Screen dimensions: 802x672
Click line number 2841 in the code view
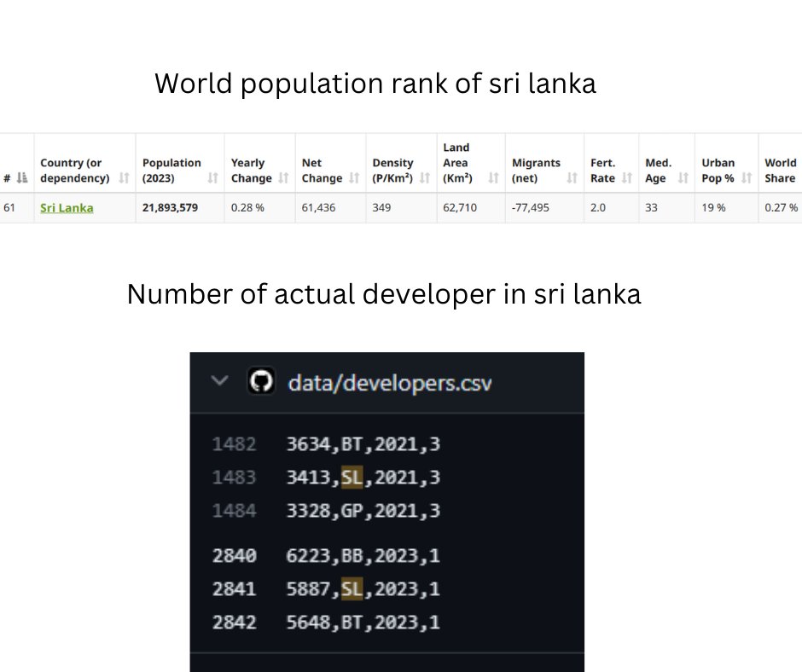click(x=235, y=588)
